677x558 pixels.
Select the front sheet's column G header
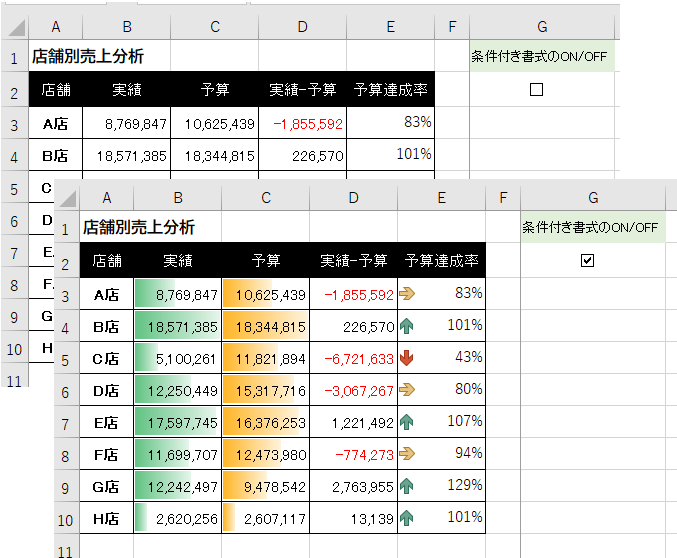pos(593,199)
